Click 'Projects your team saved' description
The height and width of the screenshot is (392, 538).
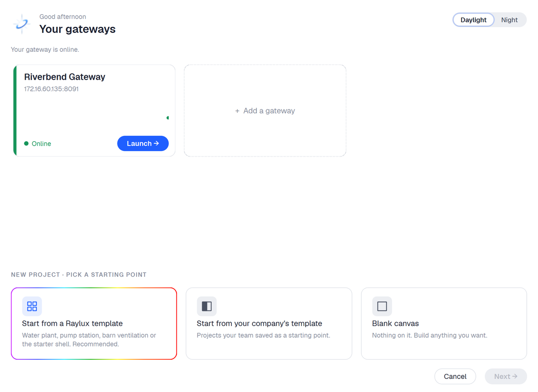point(263,335)
